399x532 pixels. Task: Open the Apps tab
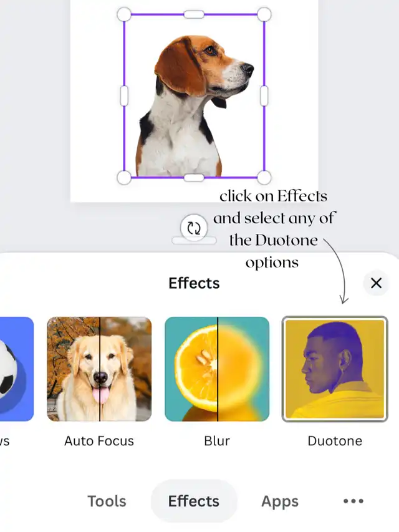pos(280,501)
